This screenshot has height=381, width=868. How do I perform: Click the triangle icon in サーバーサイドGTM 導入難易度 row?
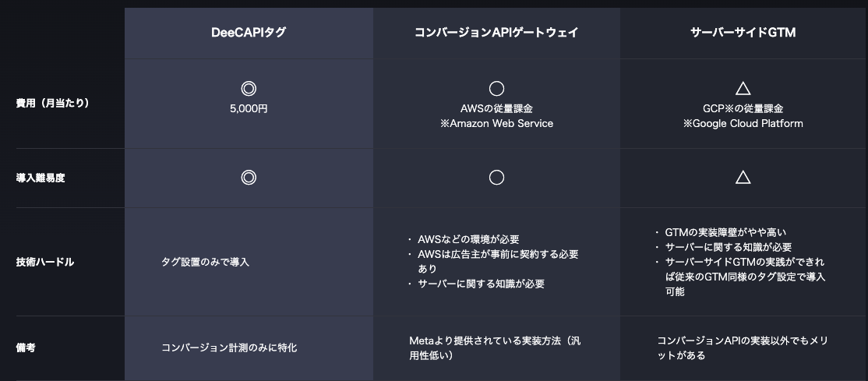pyautogui.click(x=743, y=178)
